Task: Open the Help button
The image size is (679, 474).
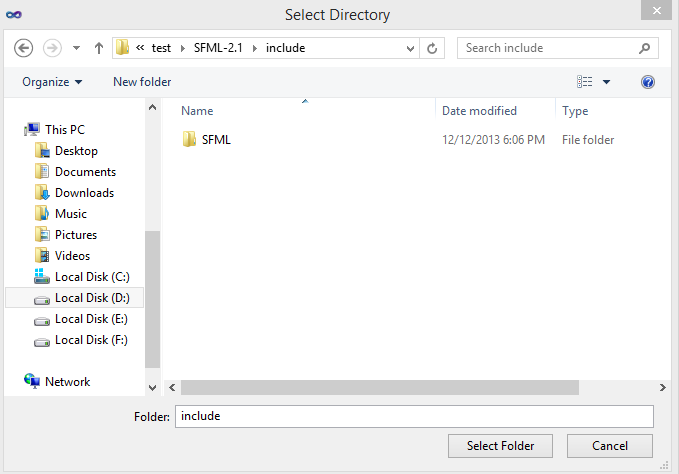Action: coord(648,82)
